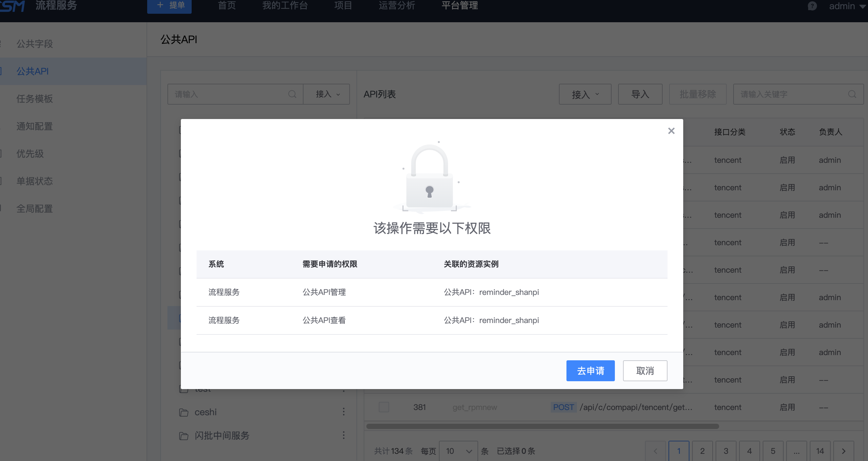Open more options menu for ceshi folder
868x461 pixels.
[x=344, y=412]
